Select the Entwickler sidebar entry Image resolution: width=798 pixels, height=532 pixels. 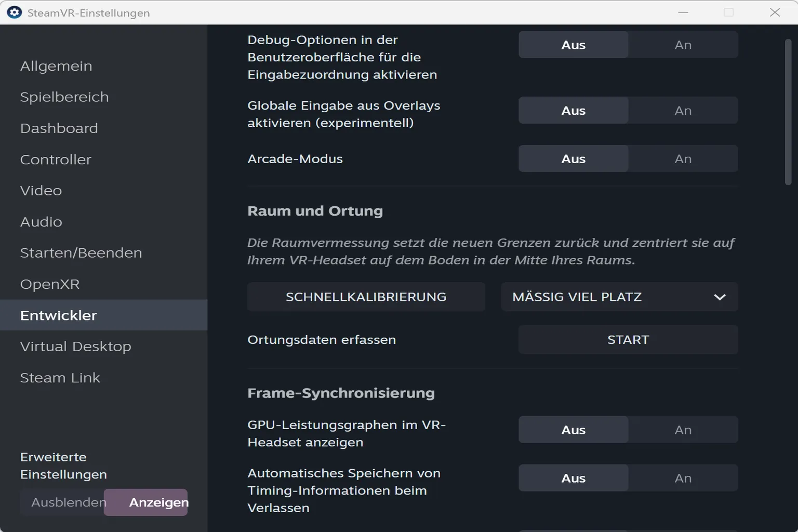pos(104,315)
